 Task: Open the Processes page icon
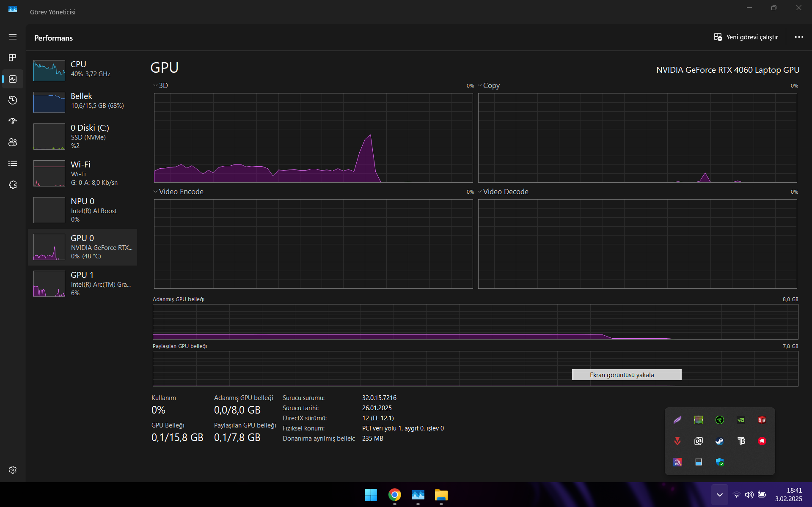tap(13, 58)
